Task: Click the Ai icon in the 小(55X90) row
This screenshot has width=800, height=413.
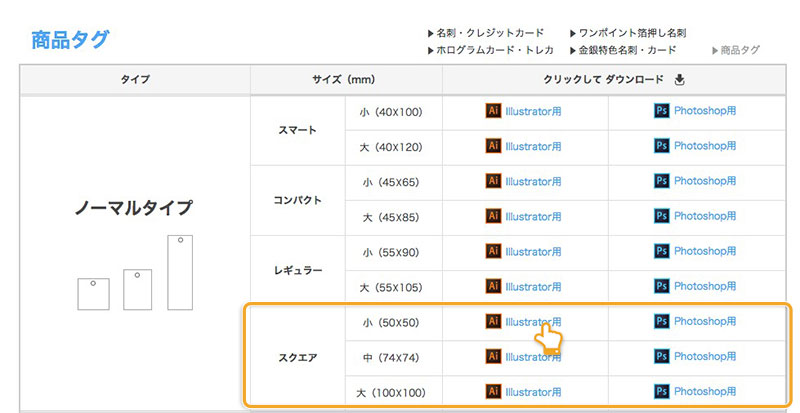Action: tap(493, 251)
